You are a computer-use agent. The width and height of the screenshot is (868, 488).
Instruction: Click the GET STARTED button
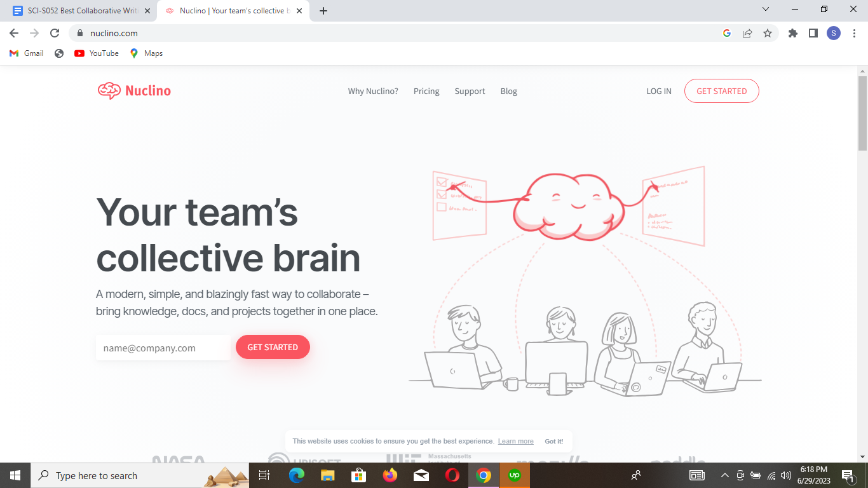click(x=273, y=347)
